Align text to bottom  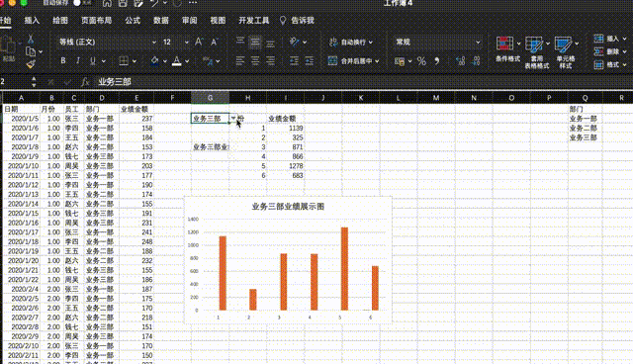click(x=270, y=43)
